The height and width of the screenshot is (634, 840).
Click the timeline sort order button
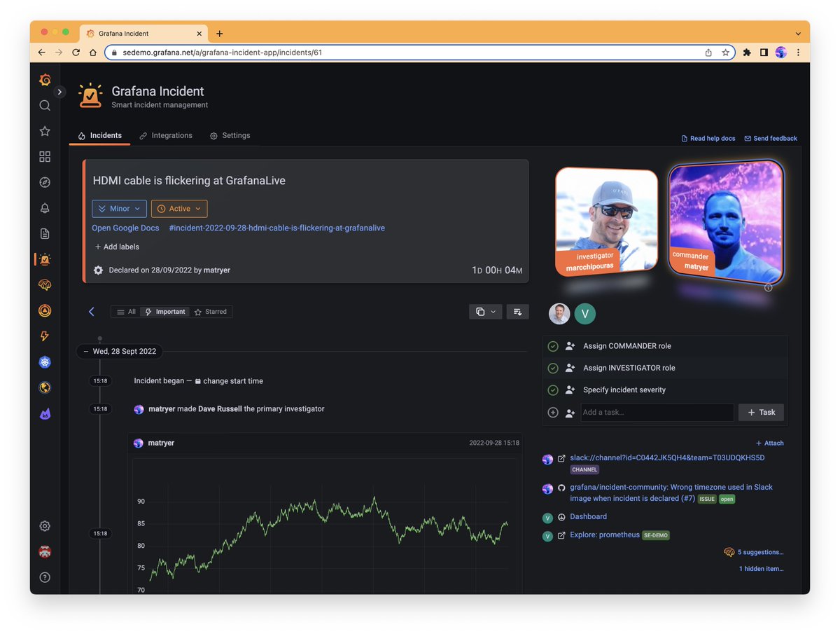517,312
